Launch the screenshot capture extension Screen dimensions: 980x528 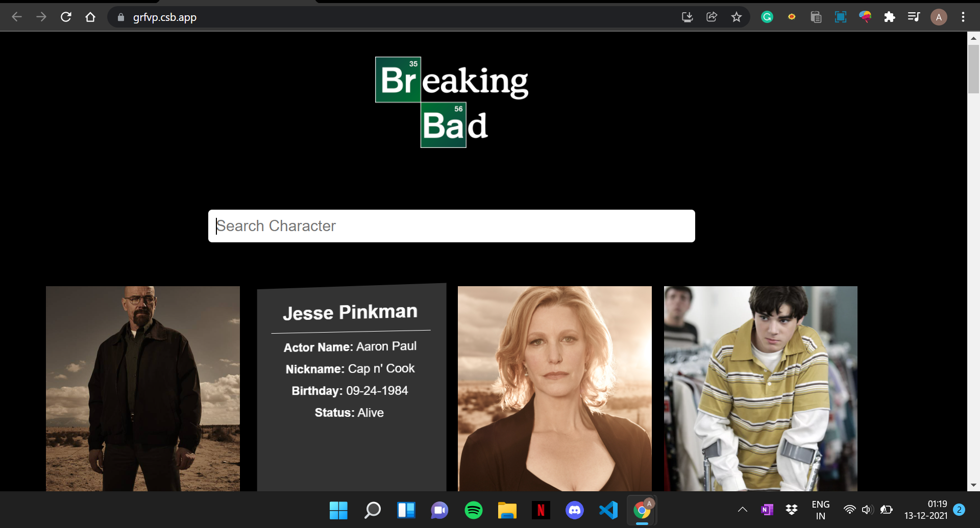841,17
